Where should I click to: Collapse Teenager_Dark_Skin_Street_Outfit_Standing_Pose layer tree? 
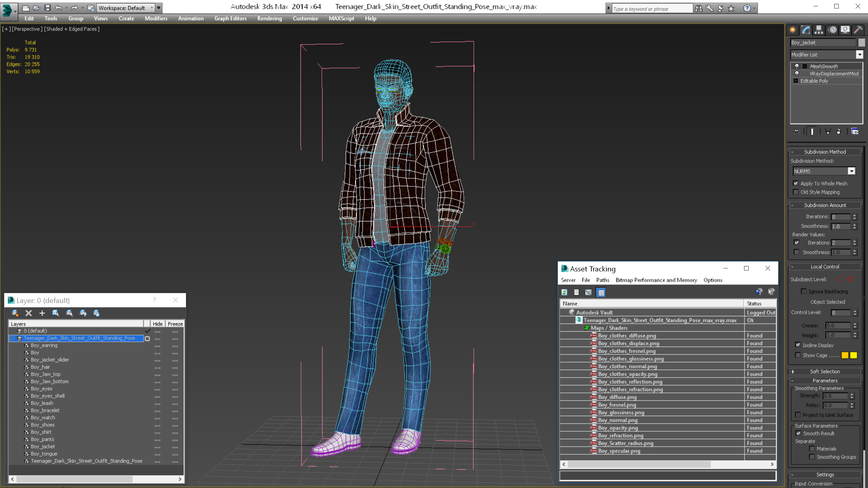[x=12, y=338]
